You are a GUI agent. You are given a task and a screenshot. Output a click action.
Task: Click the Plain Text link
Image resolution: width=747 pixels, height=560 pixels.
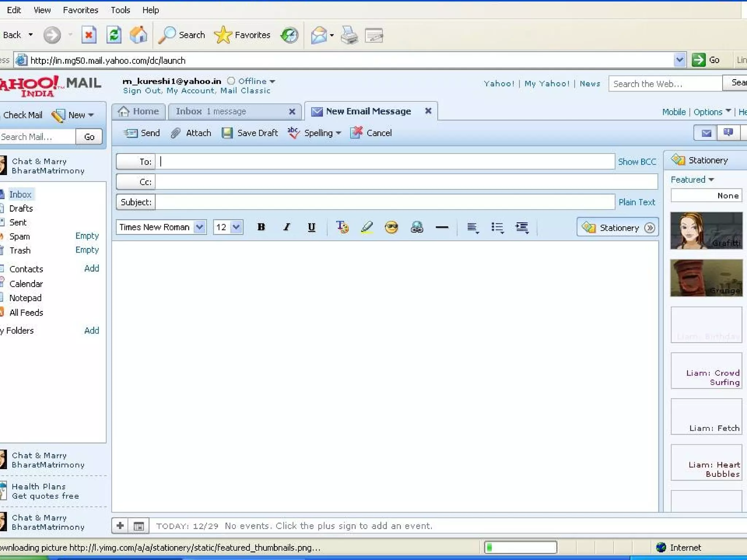pos(637,202)
